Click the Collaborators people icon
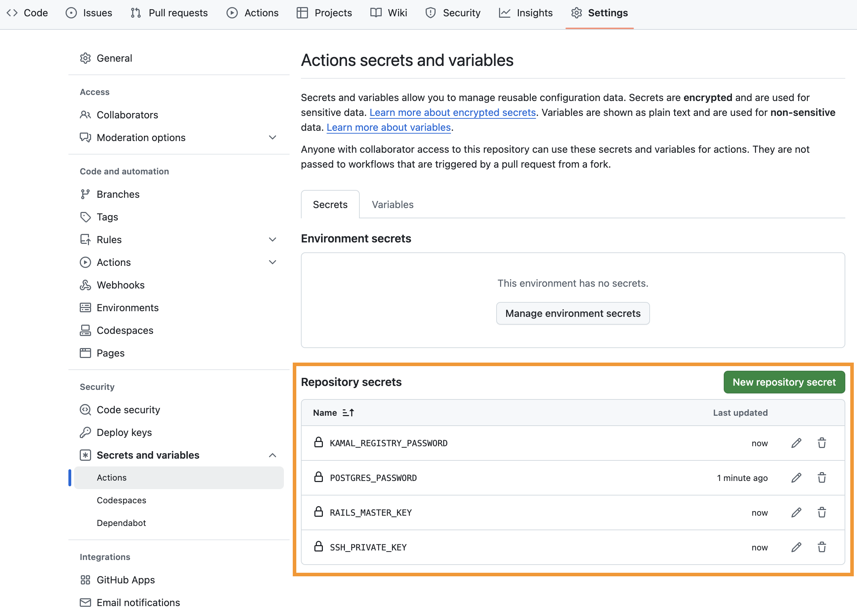 [85, 115]
